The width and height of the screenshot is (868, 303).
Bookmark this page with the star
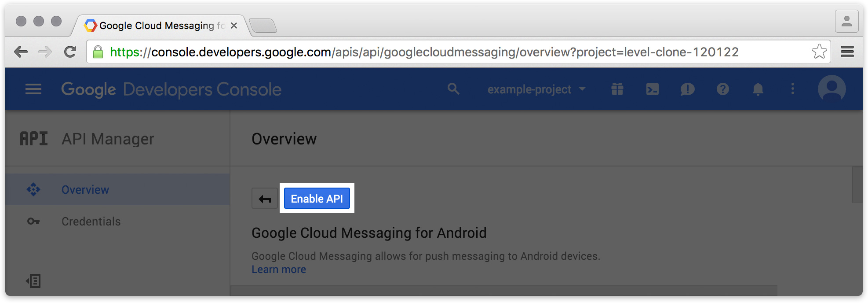tap(819, 52)
